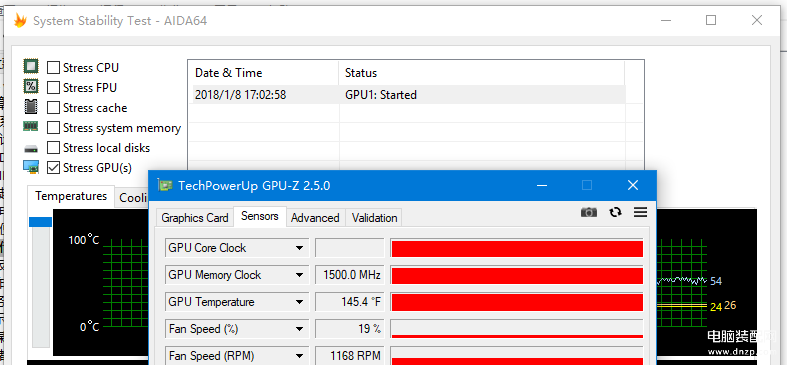The image size is (787, 365).
Task: Click the Status column header
Action: point(481,73)
